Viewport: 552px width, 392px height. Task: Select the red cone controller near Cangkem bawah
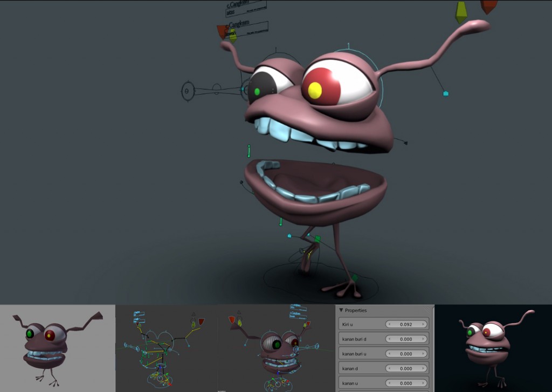coord(221,31)
